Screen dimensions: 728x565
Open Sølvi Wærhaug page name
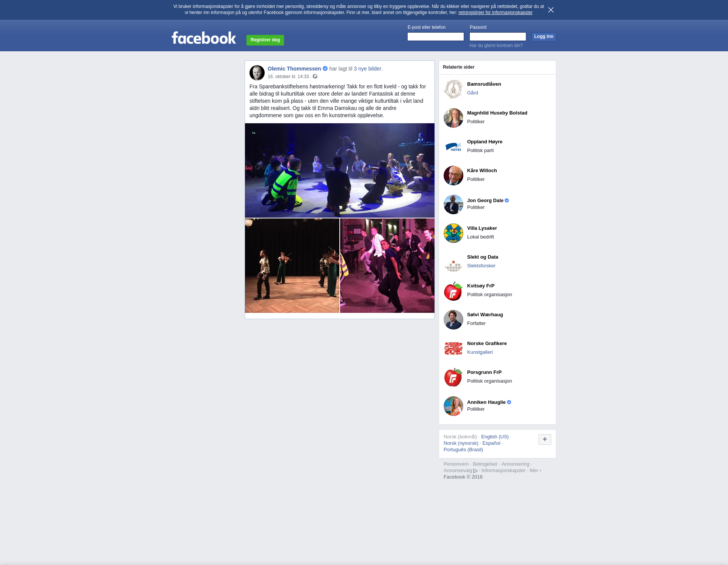(x=485, y=315)
